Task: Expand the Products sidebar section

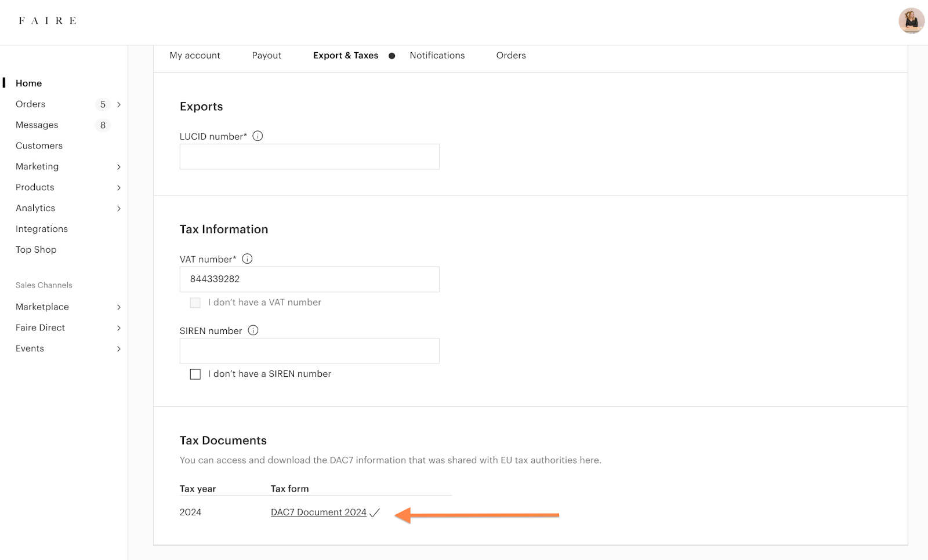Action: pyautogui.click(x=119, y=188)
